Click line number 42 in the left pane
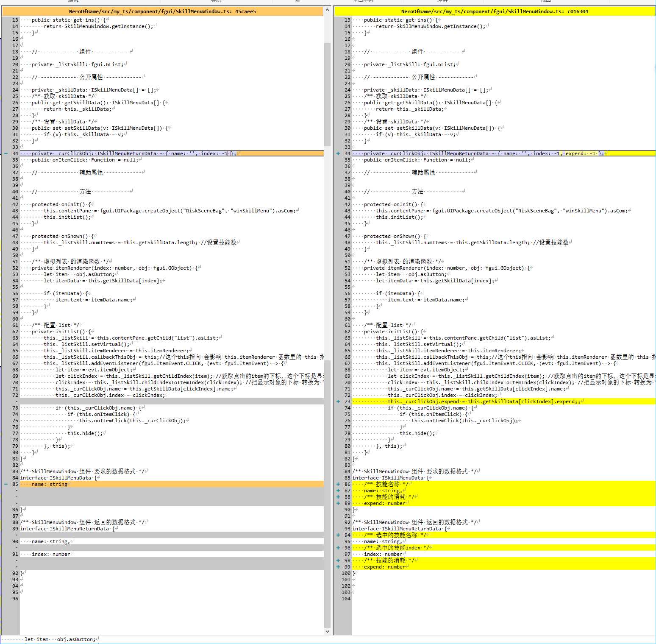656x644 pixels. (15, 204)
